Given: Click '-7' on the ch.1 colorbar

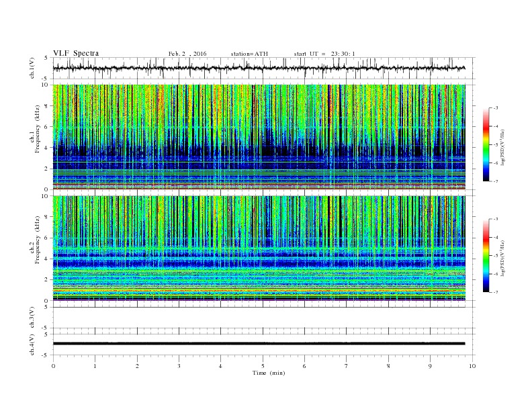Looking at the screenshot, I should tap(496, 181).
